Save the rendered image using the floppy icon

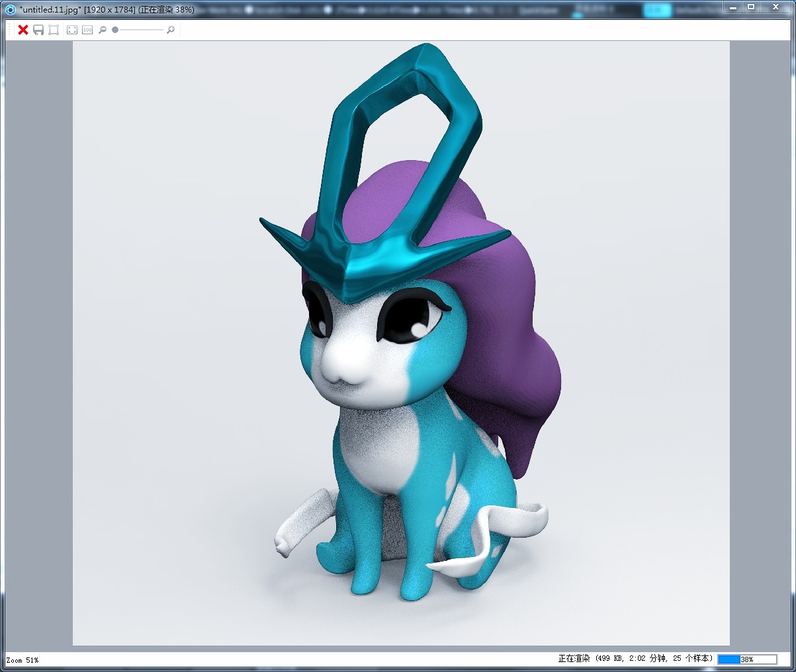click(x=38, y=30)
